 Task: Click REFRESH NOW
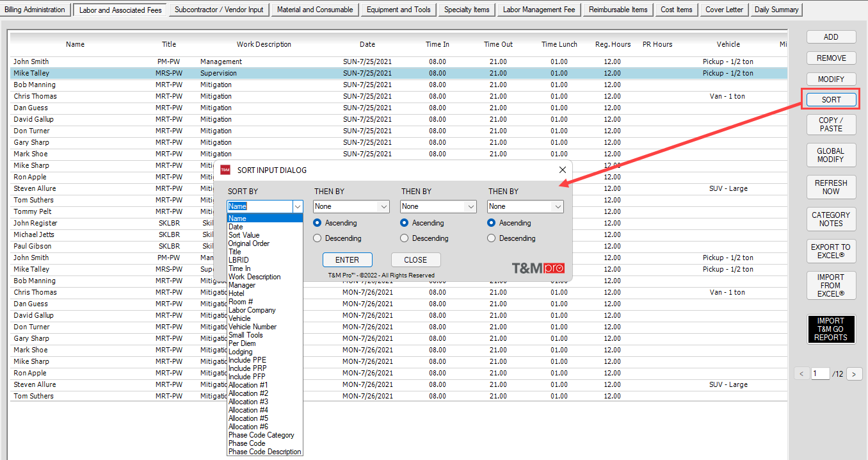tap(831, 187)
